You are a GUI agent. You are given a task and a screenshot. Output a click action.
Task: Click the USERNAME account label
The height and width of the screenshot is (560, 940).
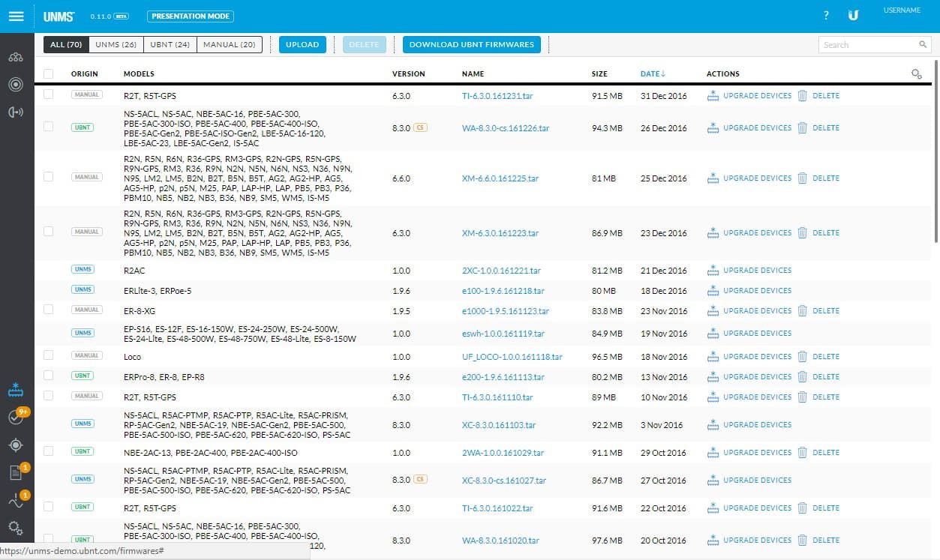tap(902, 10)
